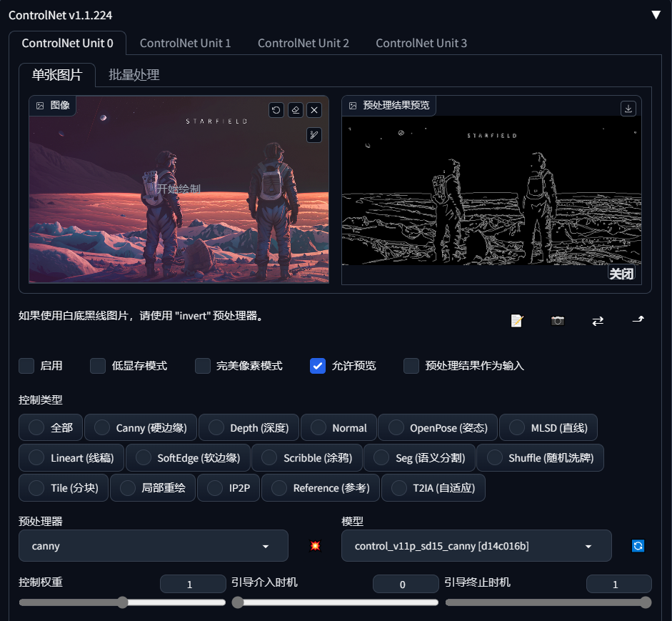
Task: Select Canny (硬边缘) control type
Action: pos(141,427)
